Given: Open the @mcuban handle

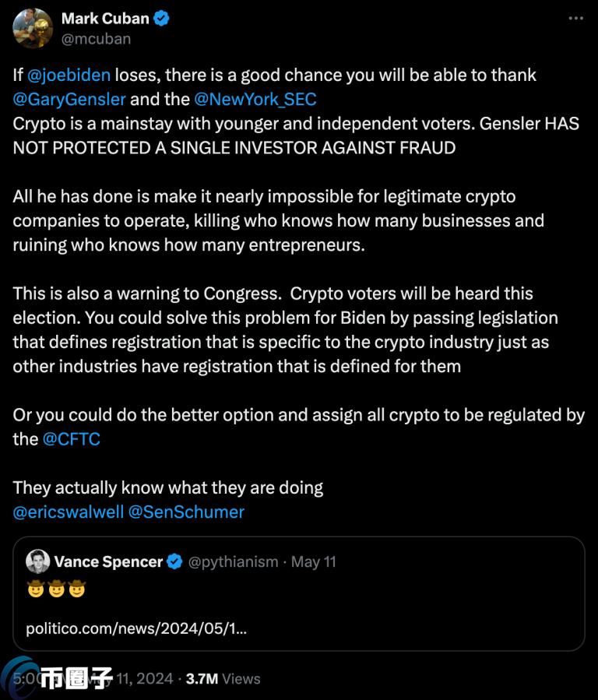Looking at the screenshot, I should click(96, 39).
